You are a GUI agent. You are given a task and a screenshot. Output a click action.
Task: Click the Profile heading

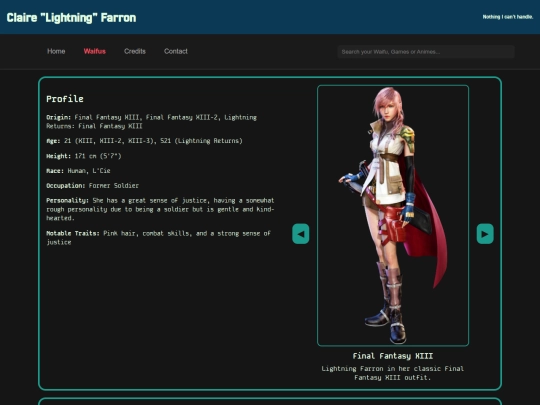(65, 99)
